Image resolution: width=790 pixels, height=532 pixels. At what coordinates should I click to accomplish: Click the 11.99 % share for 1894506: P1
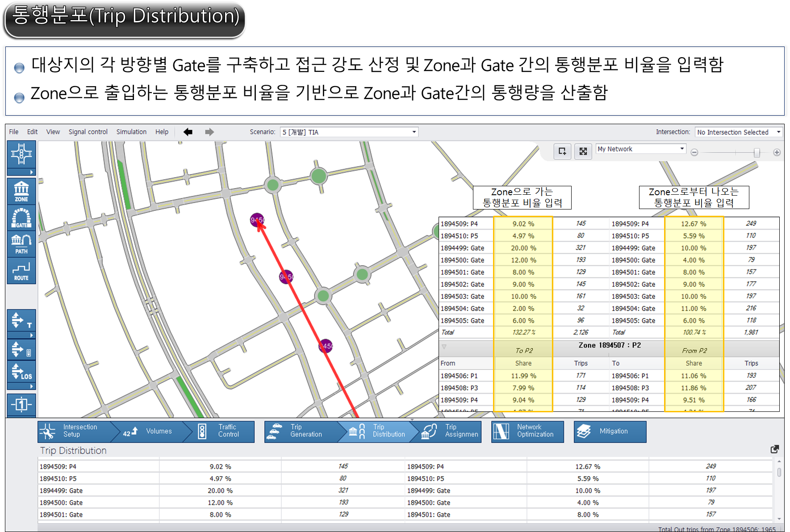[523, 376]
